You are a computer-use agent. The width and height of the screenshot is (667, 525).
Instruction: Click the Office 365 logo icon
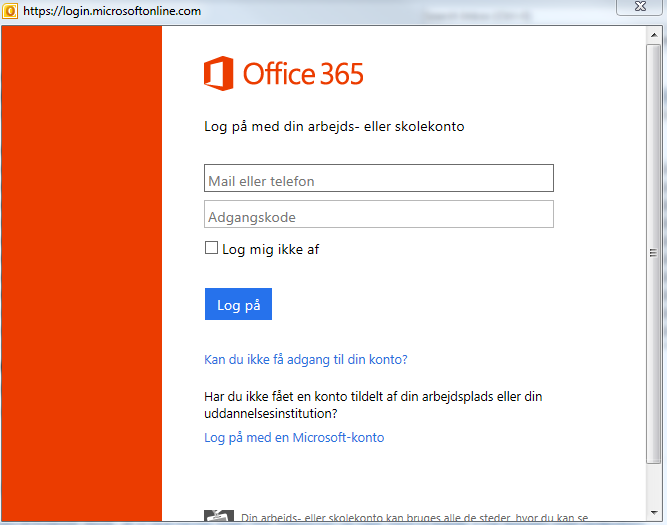(x=219, y=73)
